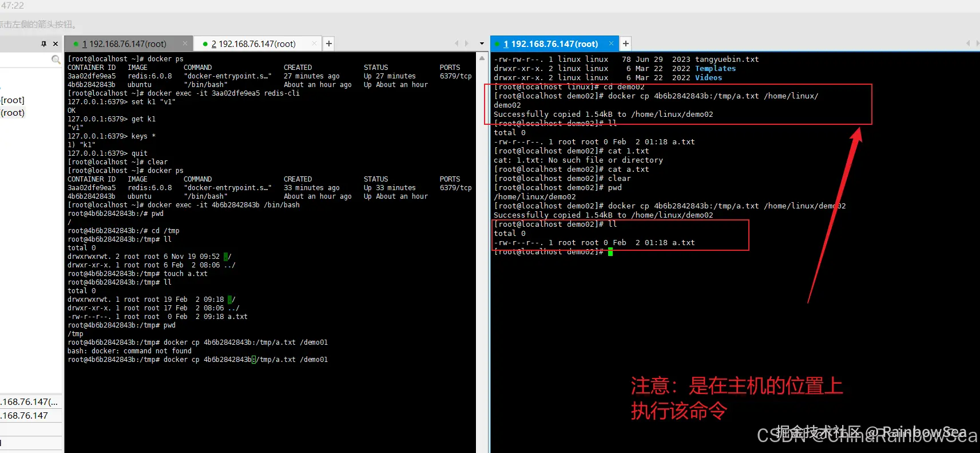Click the tangyuebin.txt file name
The height and width of the screenshot is (453, 980).
pos(727,59)
